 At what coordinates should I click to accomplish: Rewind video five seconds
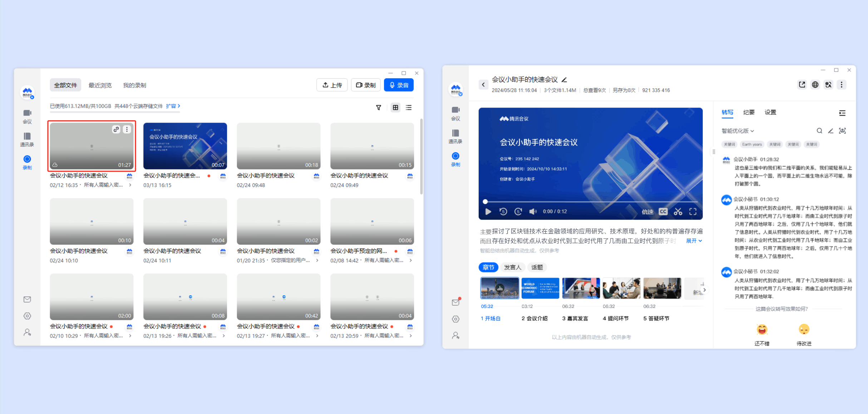tap(503, 212)
